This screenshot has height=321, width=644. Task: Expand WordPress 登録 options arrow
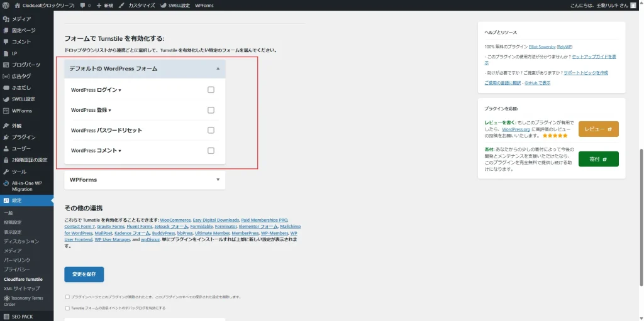[x=109, y=111]
